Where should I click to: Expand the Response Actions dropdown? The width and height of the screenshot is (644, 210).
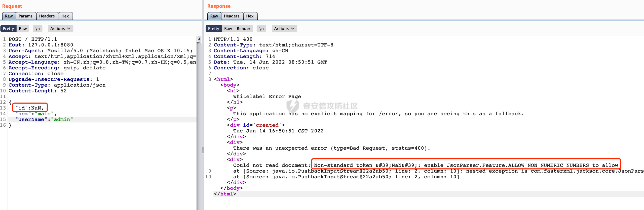click(x=284, y=29)
